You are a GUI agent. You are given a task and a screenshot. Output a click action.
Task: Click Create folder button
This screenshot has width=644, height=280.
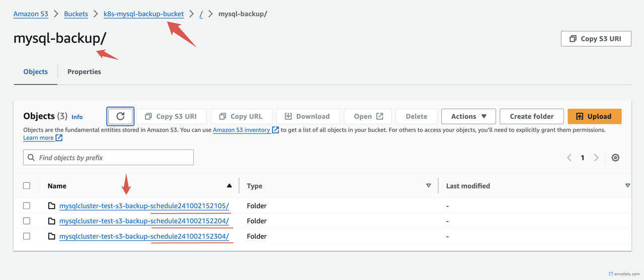(531, 116)
